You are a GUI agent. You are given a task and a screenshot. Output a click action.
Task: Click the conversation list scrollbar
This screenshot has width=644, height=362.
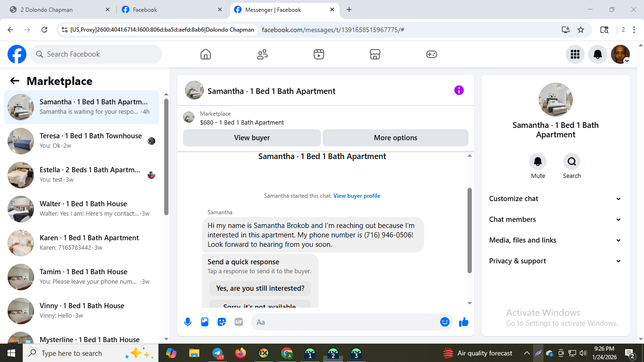[x=166, y=157]
